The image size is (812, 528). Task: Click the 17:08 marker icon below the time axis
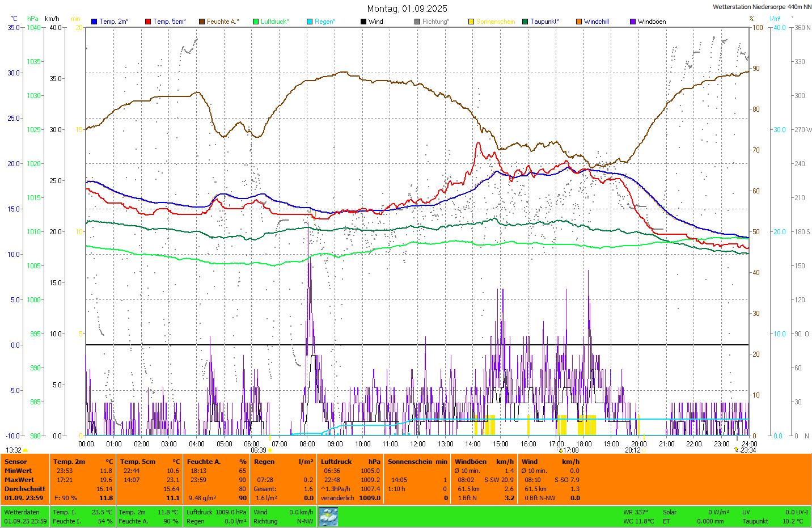click(x=561, y=450)
